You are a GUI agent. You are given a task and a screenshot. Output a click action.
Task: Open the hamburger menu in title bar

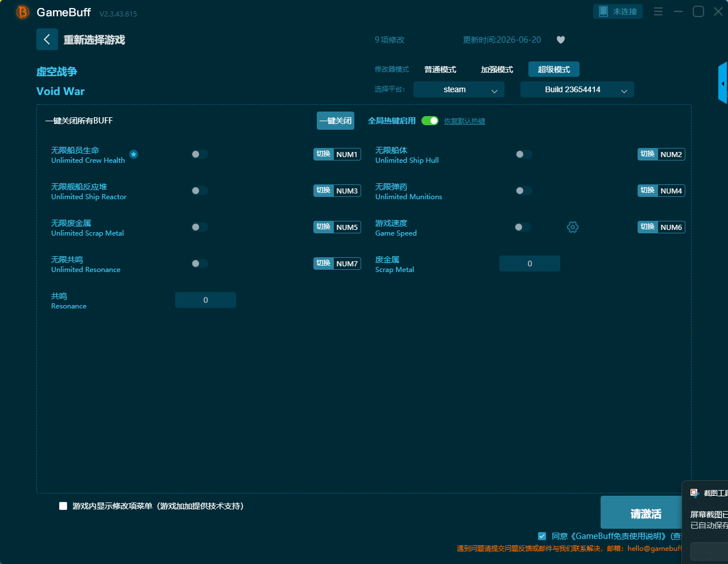658,11
